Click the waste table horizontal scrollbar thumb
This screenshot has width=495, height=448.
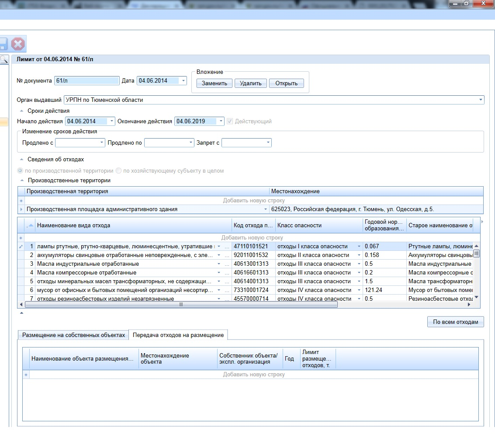point(181,305)
